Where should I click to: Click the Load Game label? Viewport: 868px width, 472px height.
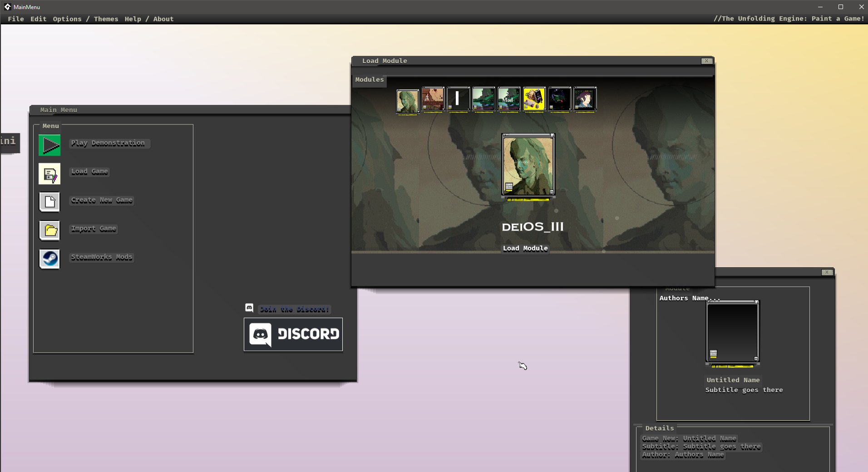click(89, 172)
